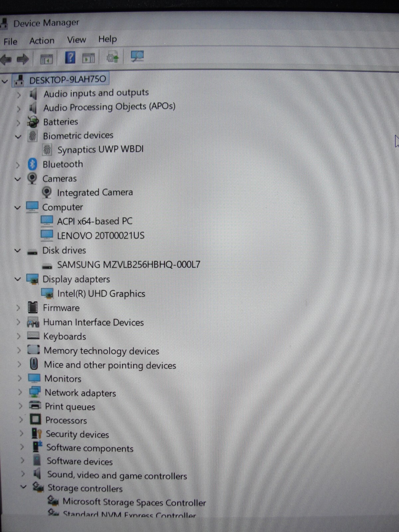Screen dimensions: 399x532
Task: Click the blue Help question mark icon
Action: tap(70, 58)
